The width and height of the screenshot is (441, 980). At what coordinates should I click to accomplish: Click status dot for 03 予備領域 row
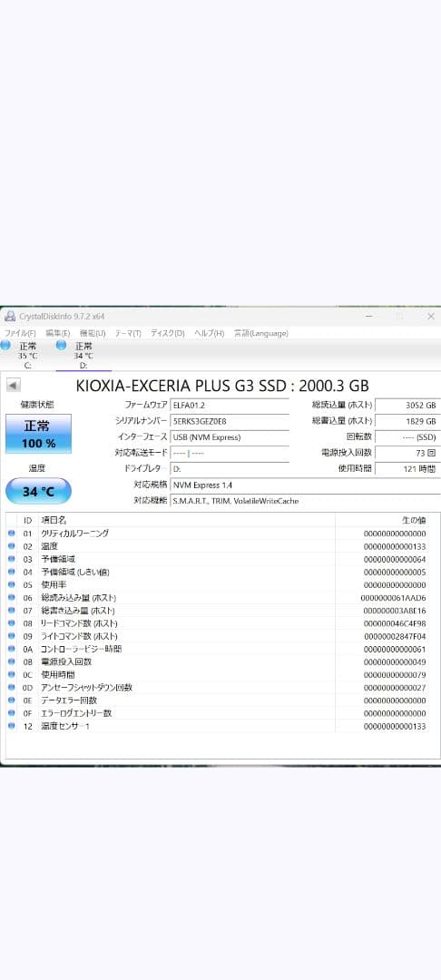[x=11, y=559]
